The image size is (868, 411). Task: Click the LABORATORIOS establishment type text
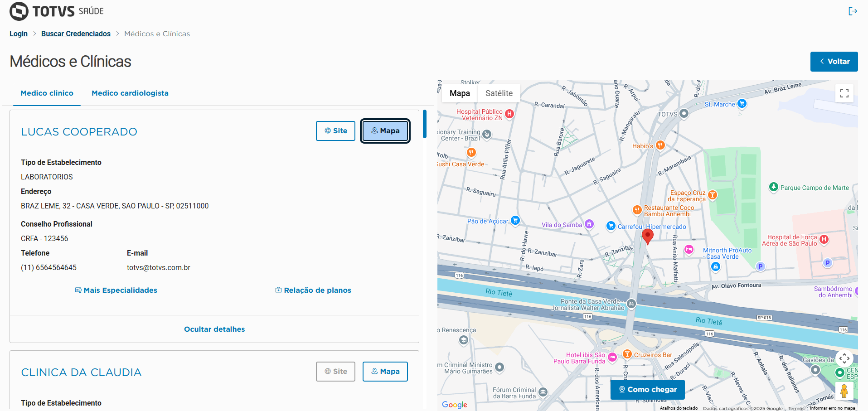tap(47, 177)
